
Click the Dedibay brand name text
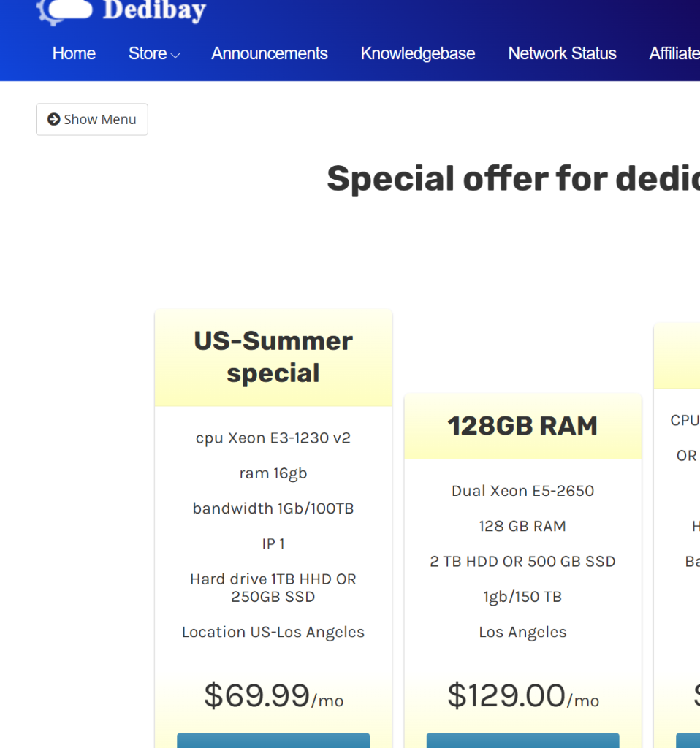click(154, 10)
